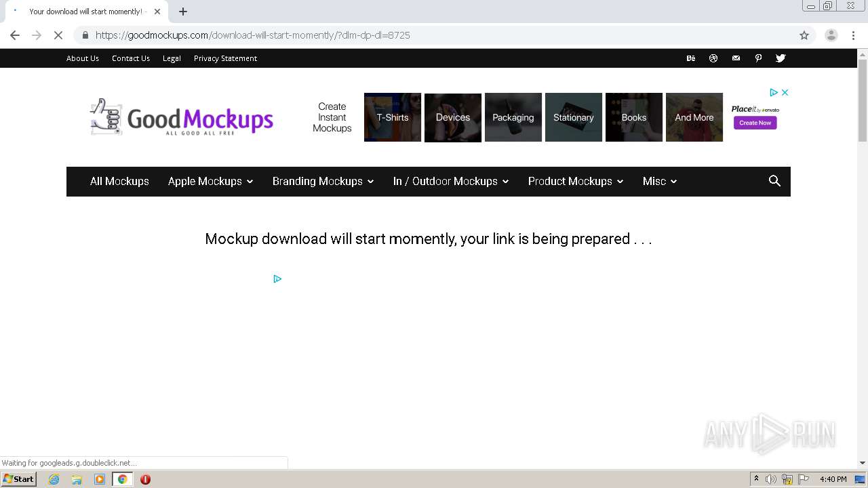This screenshot has height=488, width=868.
Task: Click the browser forward arrow
Action: pos(37,35)
